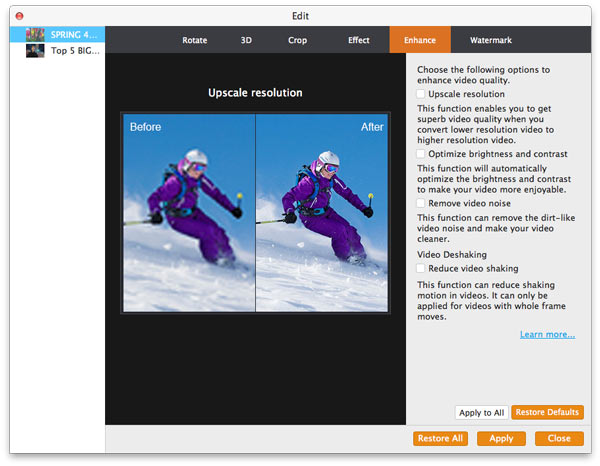Switch to the 3D tab
The height and width of the screenshot is (466, 600).
[246, 40]
